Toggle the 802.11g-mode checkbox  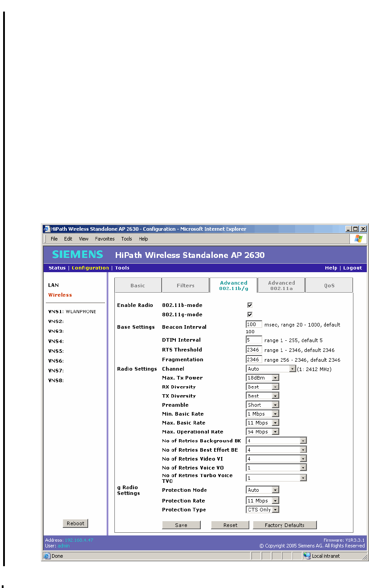[x=250, y=314]
